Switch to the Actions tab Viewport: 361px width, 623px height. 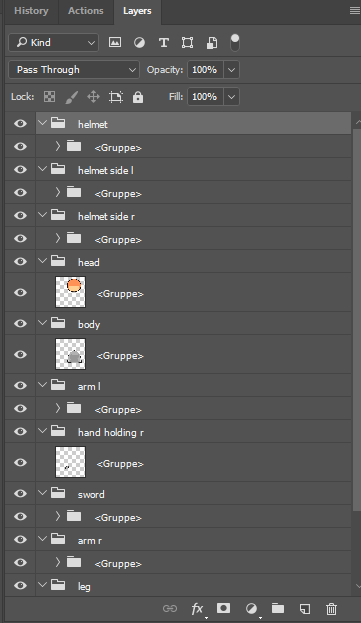point(86,11)
